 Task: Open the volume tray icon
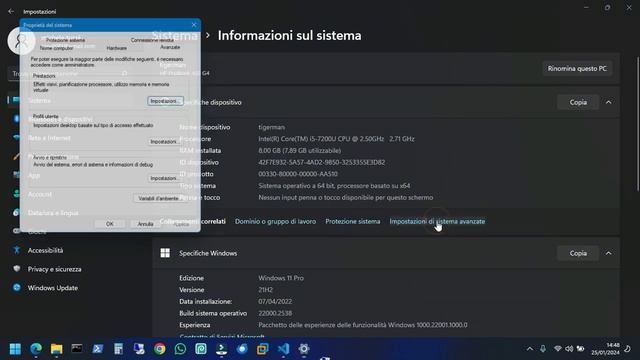[569, 349]
